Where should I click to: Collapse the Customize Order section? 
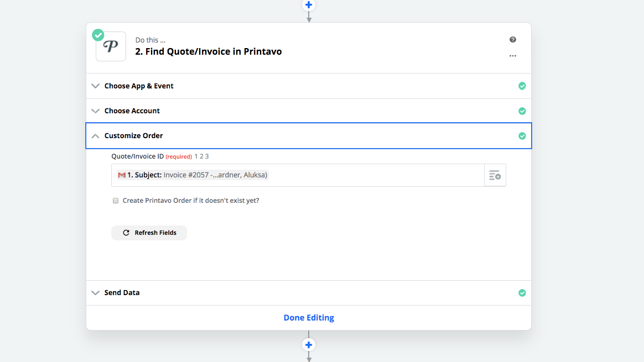[x=309, y=135]
